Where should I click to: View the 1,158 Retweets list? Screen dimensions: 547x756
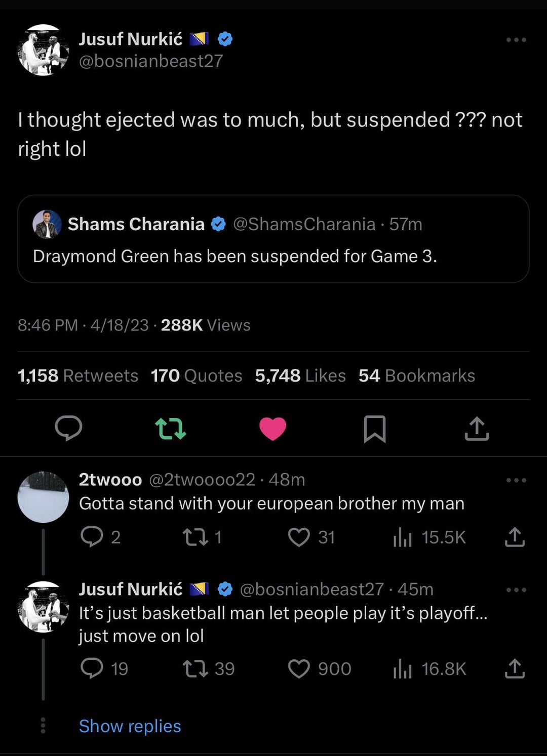78,375
